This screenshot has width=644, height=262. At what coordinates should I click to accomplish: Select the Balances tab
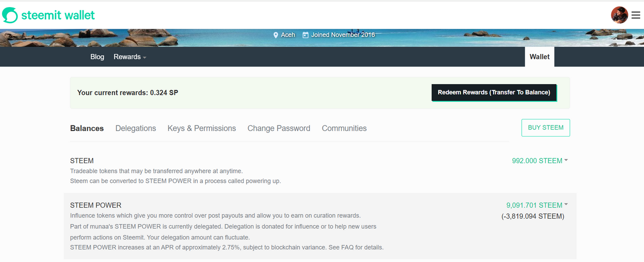tap(87, 128)
